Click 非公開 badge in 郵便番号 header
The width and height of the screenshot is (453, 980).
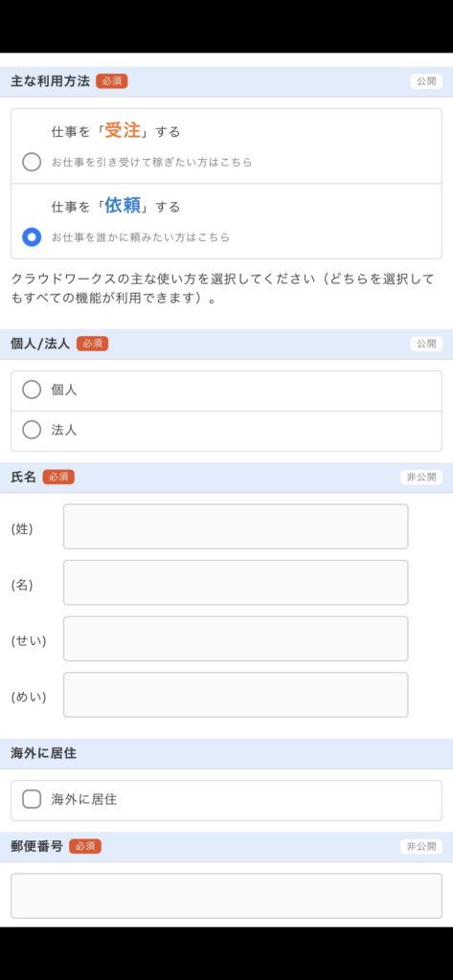[x=421, y=847]
